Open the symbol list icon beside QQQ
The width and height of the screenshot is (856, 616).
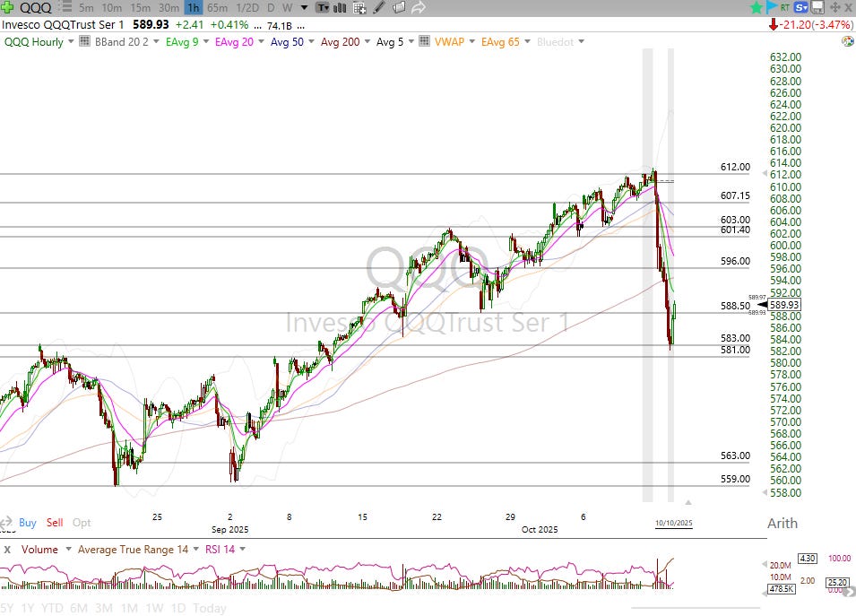point(65,7)
